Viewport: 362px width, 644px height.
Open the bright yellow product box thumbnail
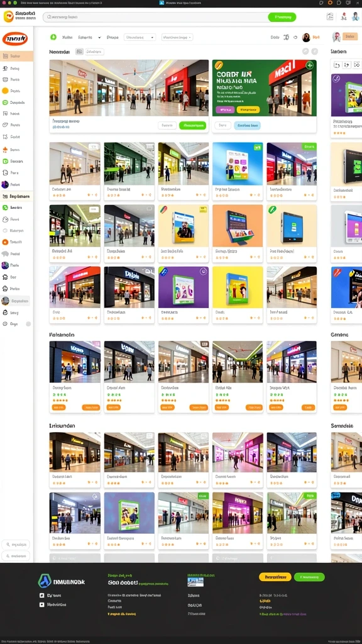pos(238,287)
